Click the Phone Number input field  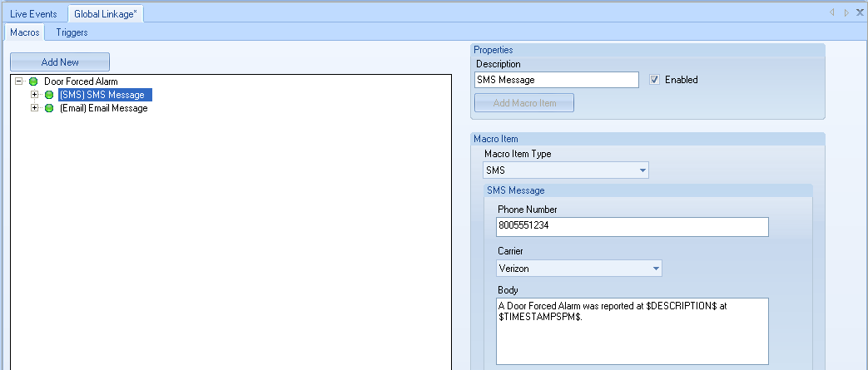coord(632,226)
